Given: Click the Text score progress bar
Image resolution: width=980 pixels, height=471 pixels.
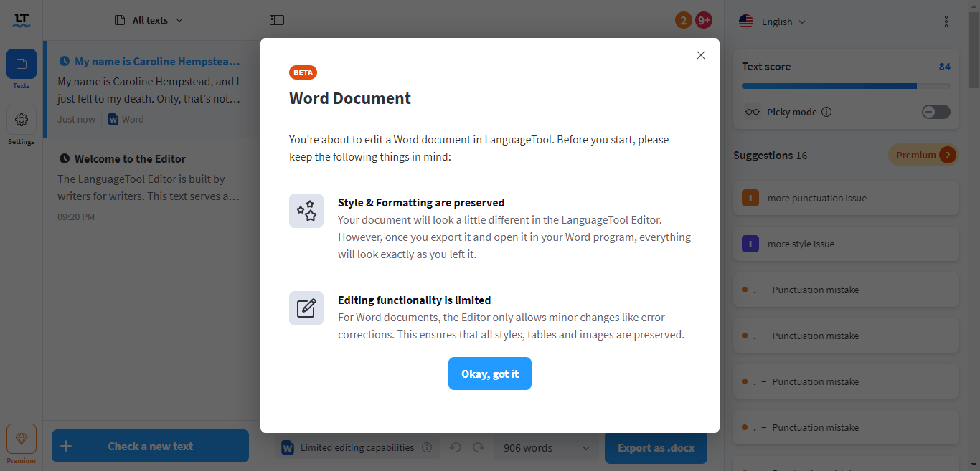Looking at the screenshot, I should coord(846,85).
